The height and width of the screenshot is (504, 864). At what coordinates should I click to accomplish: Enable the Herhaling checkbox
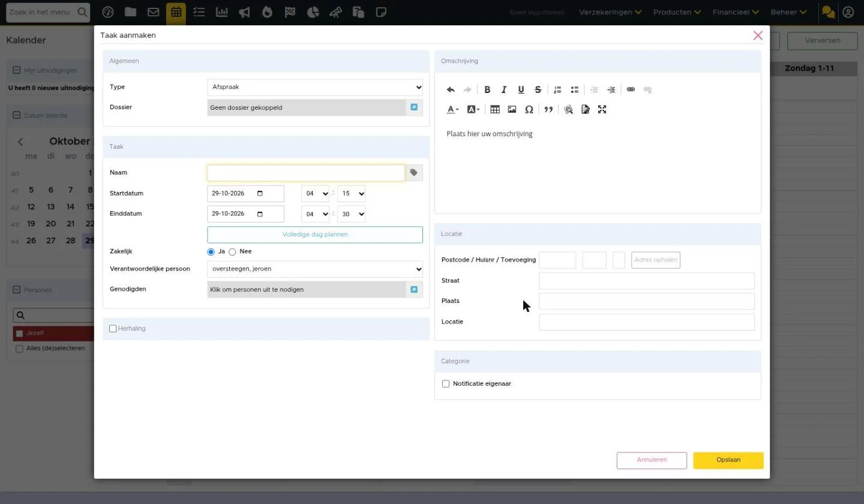(113, 329)
